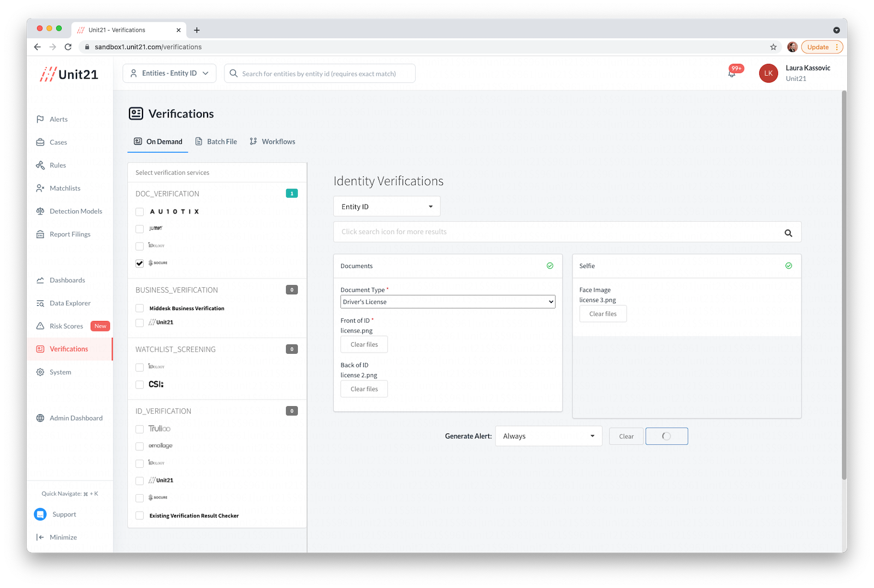Click the Minimize sidebar arrow icon
The image size is (874, 588).
[x=40, y=537]
